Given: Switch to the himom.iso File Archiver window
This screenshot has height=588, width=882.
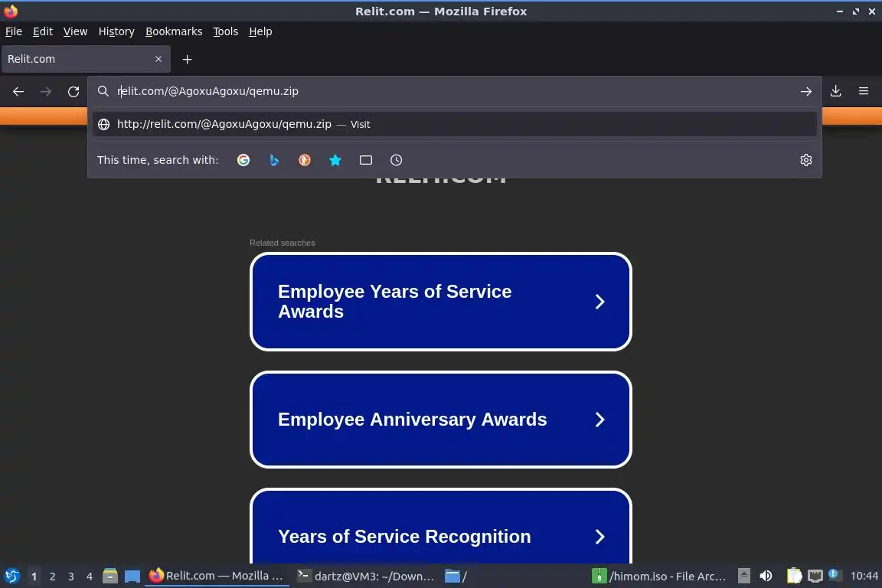Looking at the screenshot, I should click(659, 577).
